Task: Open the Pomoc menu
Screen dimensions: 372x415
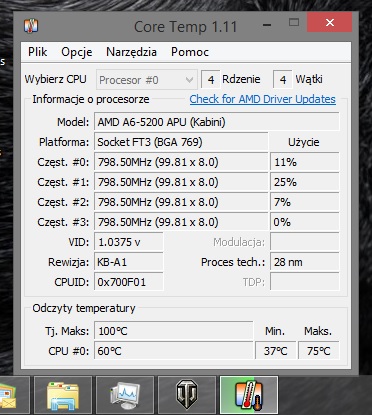Action: tap(190, 52)
